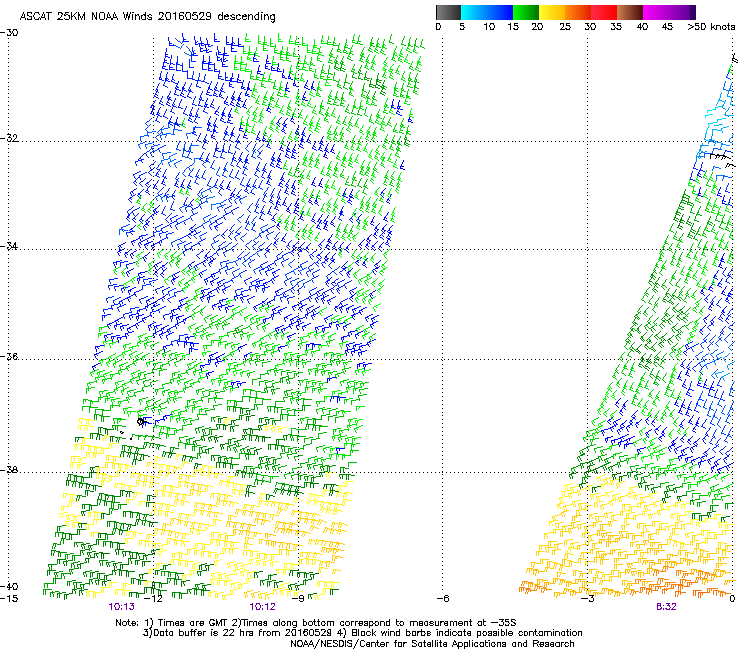This screenshot has height=650, width=740.
Task: Click the 8:32 swath time label
Action: tap(666, 607)
